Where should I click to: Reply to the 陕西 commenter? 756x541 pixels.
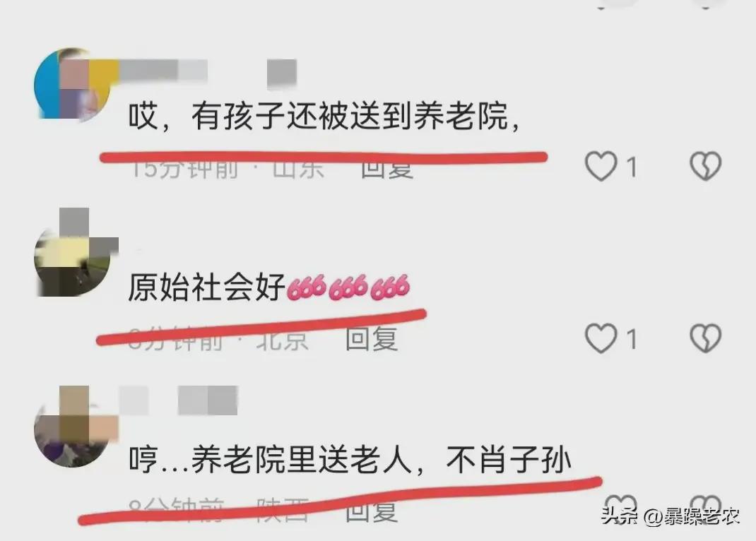click(371, 511)
